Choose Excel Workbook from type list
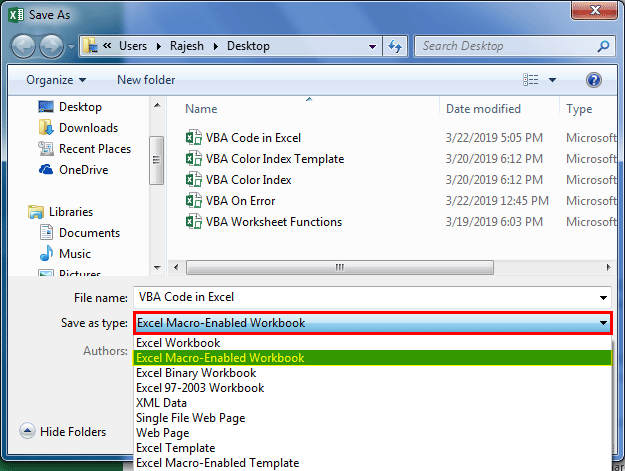625x471 pixels. [x=372, y=343]
